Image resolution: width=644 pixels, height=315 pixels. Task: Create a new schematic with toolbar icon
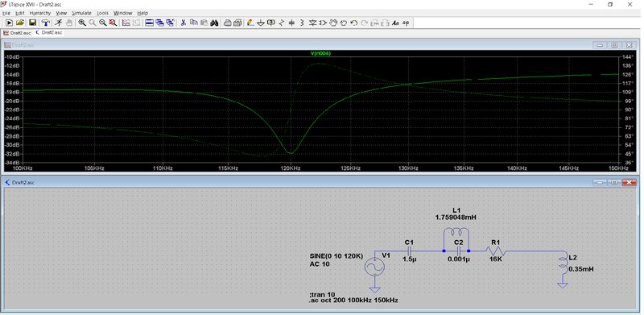9,23
